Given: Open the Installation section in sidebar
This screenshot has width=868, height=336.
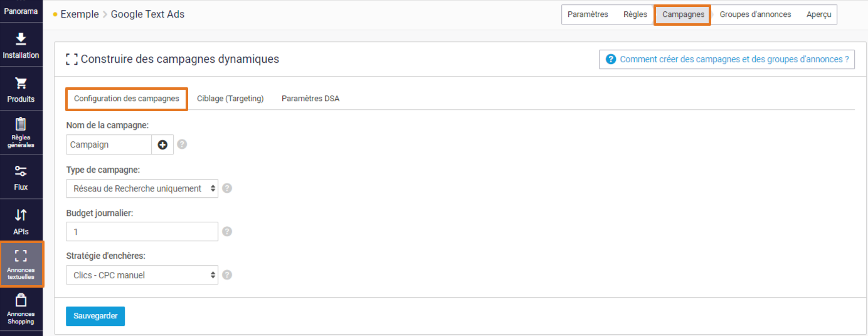Looking at the screenshot, I should point(21,45).
